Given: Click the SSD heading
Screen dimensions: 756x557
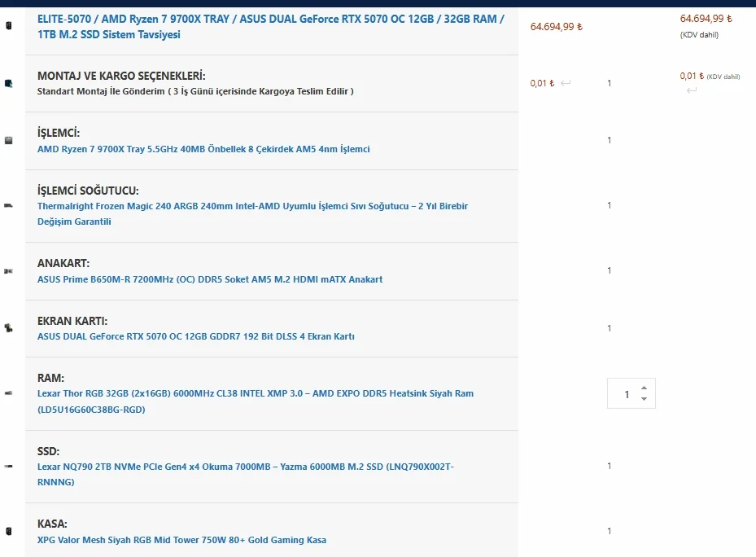Looking at the screenshot, I should [48, 451].
